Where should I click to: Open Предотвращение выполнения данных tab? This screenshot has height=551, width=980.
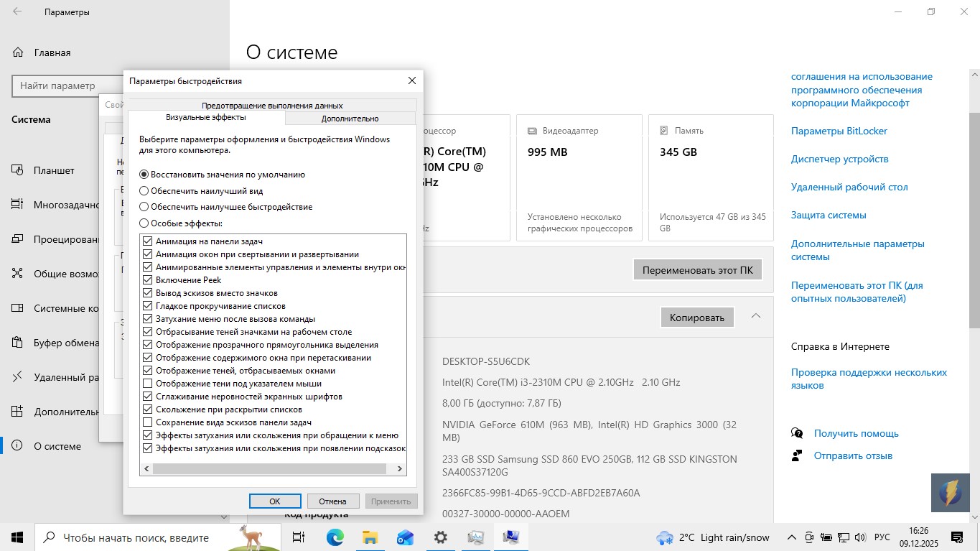[x=272, y=105]
